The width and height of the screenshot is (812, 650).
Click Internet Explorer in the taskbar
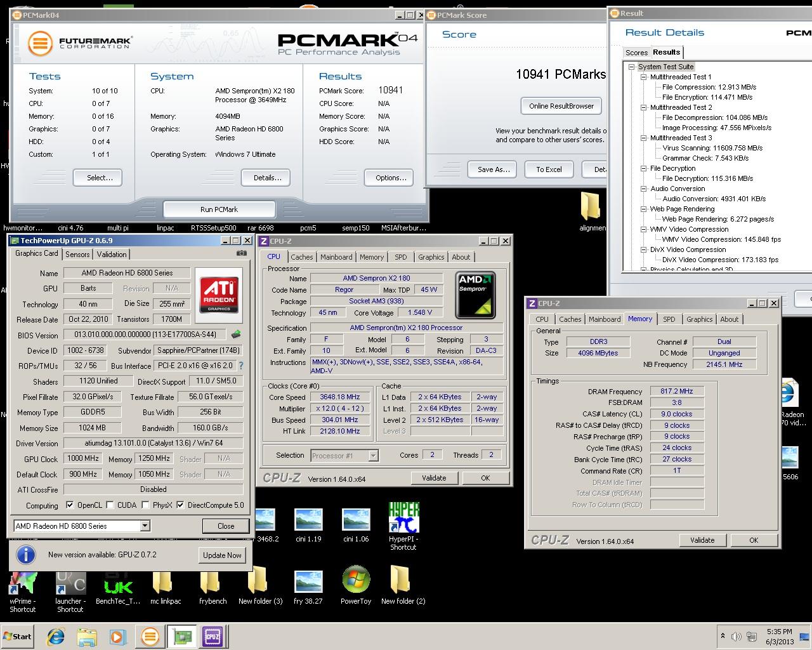[x=56, y=637]
